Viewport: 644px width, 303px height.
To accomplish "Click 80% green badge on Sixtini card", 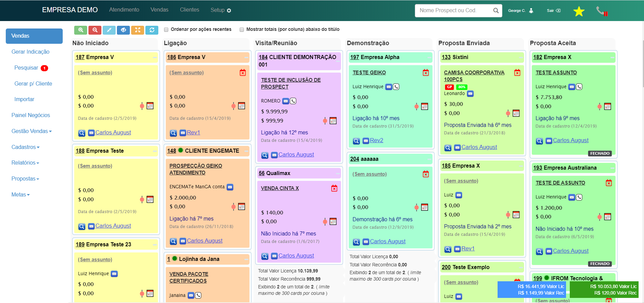I will tap(462, 87).
